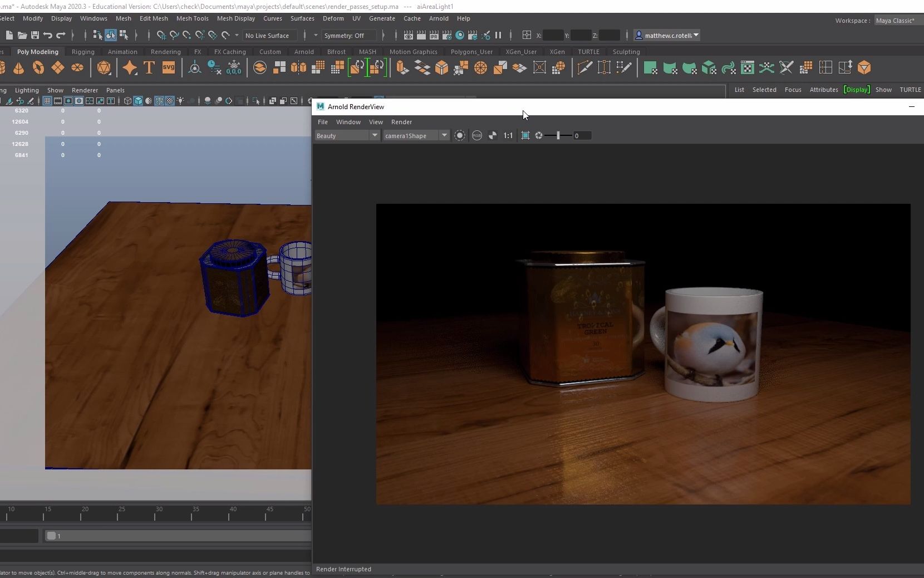This screenshot has height=578, width=924.
Task: Open the Arnold menu in menu bar
Action: [439, 18]
